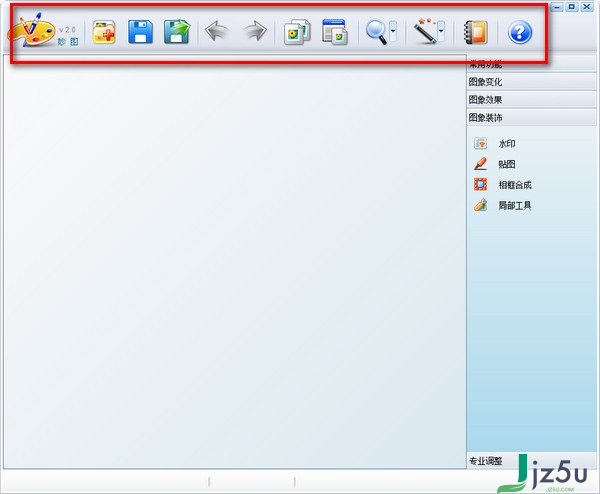Expand the 专业调整 section at the bottom

click(x=532, y=461)
